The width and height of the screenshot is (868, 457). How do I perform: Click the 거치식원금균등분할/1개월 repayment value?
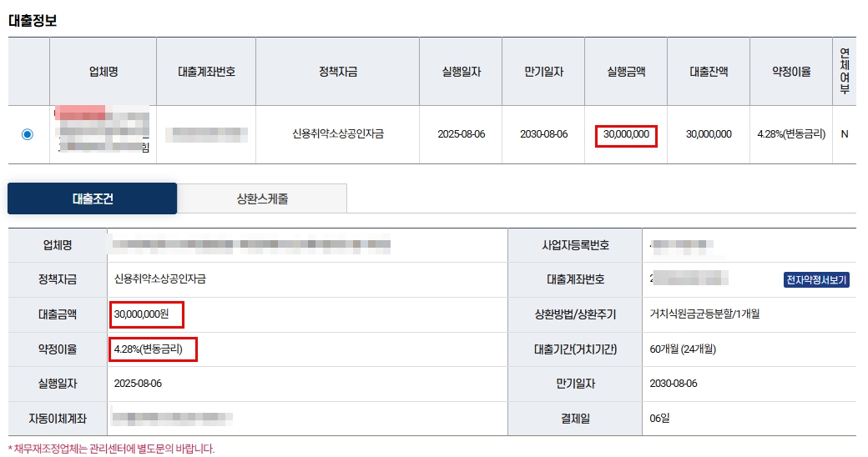click(704, 314)
